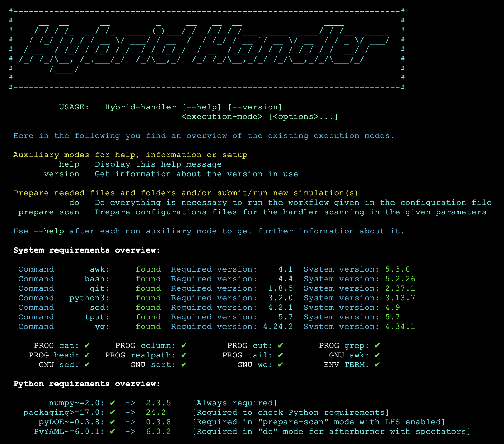Click installed numpy version 2.3.5

point(158,403)
